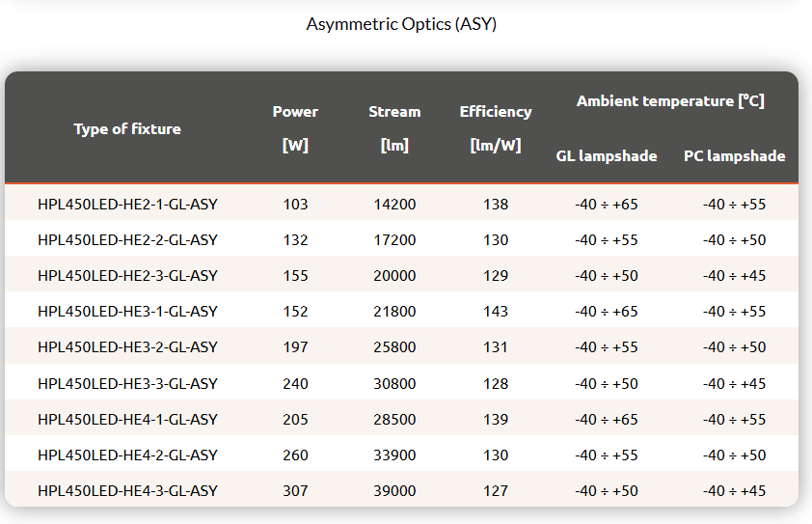Click the "Ambient temperature [°C]" header

[670, 100]
